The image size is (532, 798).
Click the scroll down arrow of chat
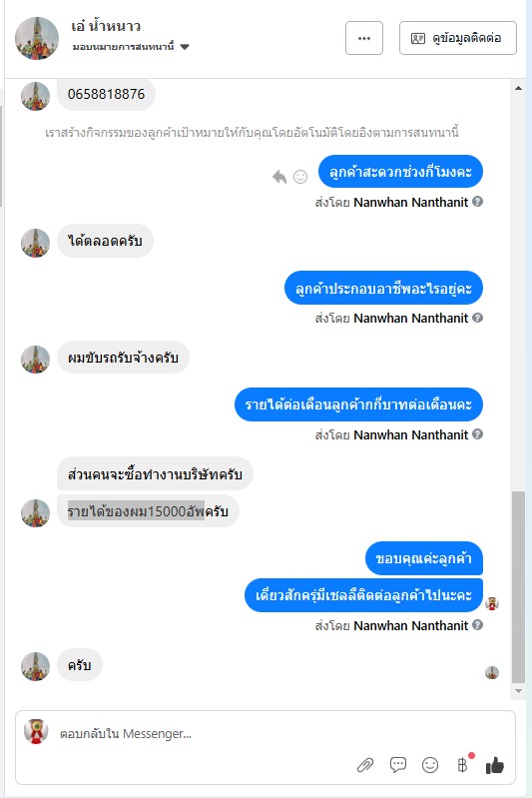coord(518,691)
